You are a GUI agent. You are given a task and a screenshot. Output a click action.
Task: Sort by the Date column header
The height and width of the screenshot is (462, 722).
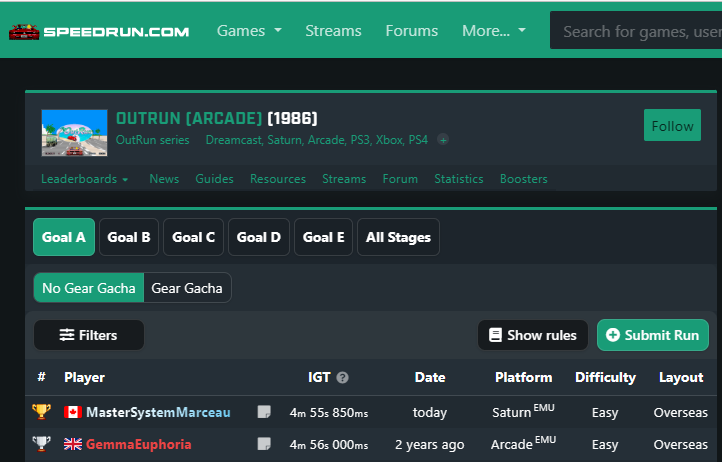point(430,377)
